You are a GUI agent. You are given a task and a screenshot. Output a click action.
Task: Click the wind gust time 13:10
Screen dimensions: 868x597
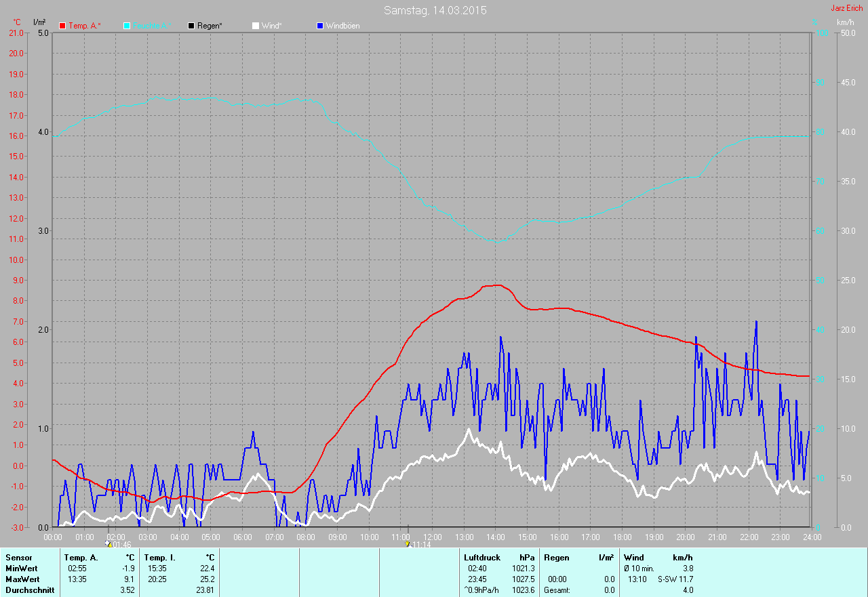(x=637, y=579)
